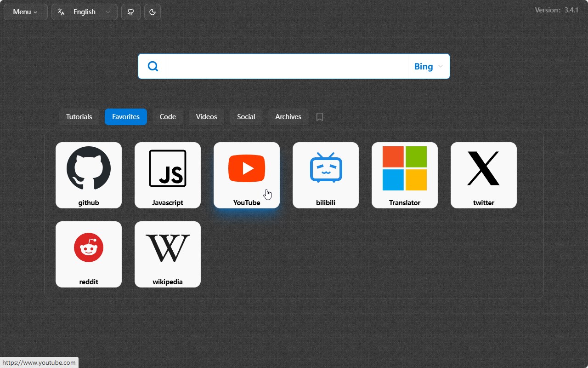The height and width of the screenshot is (368, 588).
Task: Click the magnifier icon in the search bar
Action: [153, 66]
